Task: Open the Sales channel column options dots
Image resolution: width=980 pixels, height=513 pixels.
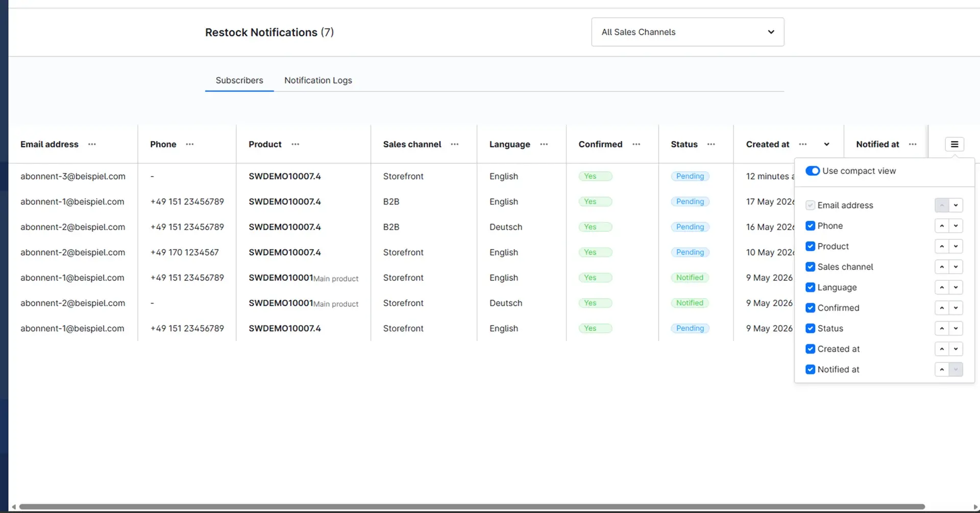Action: tap(455, 144)
